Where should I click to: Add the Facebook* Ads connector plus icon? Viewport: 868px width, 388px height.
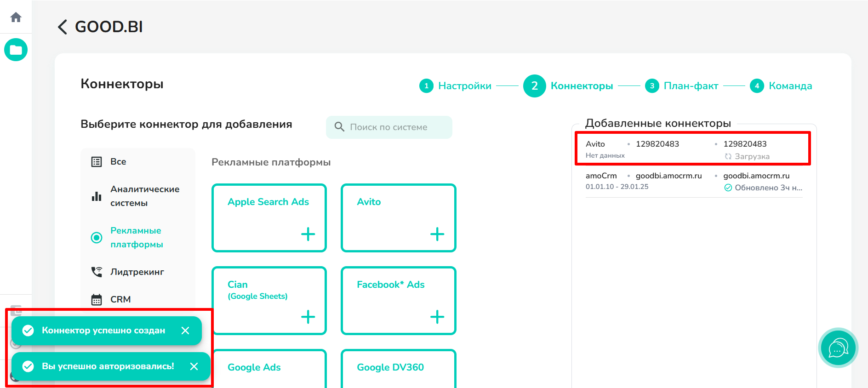tap(437, 317)
